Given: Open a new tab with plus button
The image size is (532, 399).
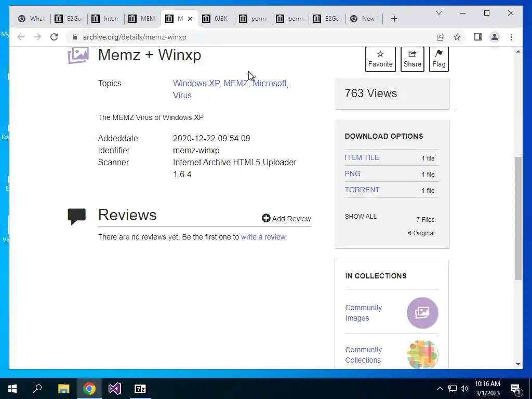Looking at the screenshot, I should 394,19.
